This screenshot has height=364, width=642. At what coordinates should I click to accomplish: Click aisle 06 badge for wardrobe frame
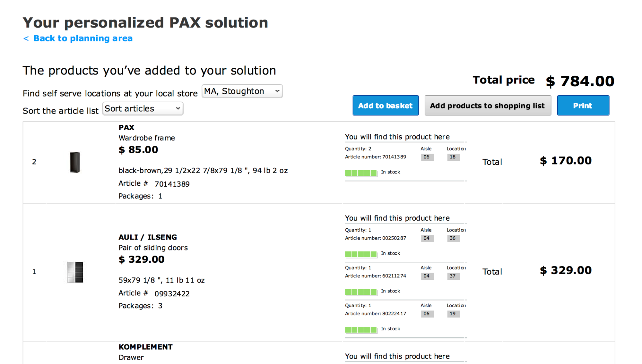pyautogui.click(x=427, y=157)
